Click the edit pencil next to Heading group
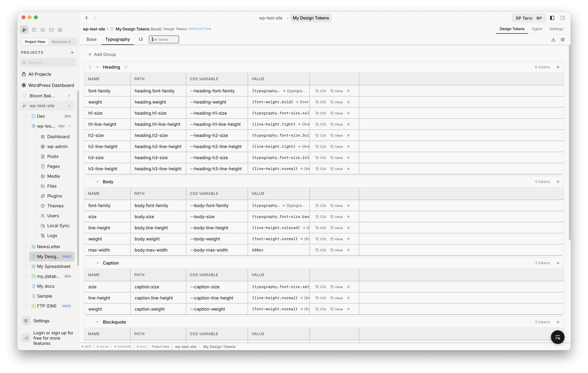Viewport: 588px width, 373px height. [126, 67]
